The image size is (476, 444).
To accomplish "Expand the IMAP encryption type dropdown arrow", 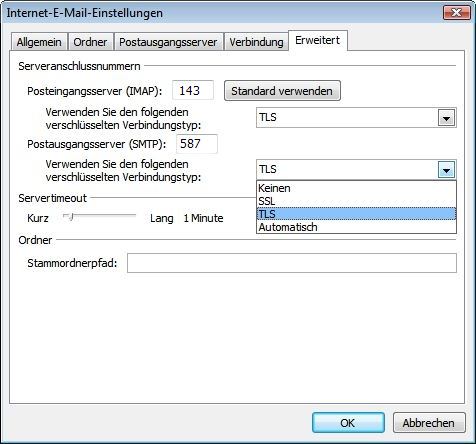I will 447,118.
